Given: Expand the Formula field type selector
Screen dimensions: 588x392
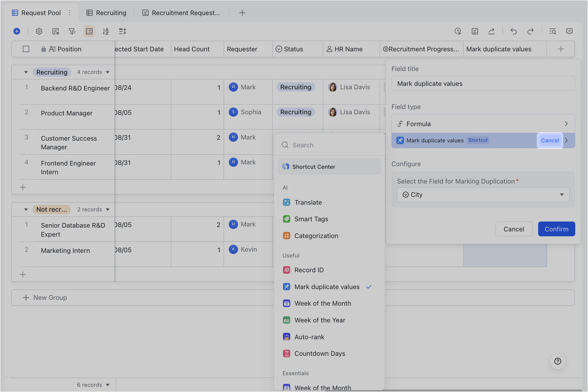Looking at the screenshot, I should [483, 124].
